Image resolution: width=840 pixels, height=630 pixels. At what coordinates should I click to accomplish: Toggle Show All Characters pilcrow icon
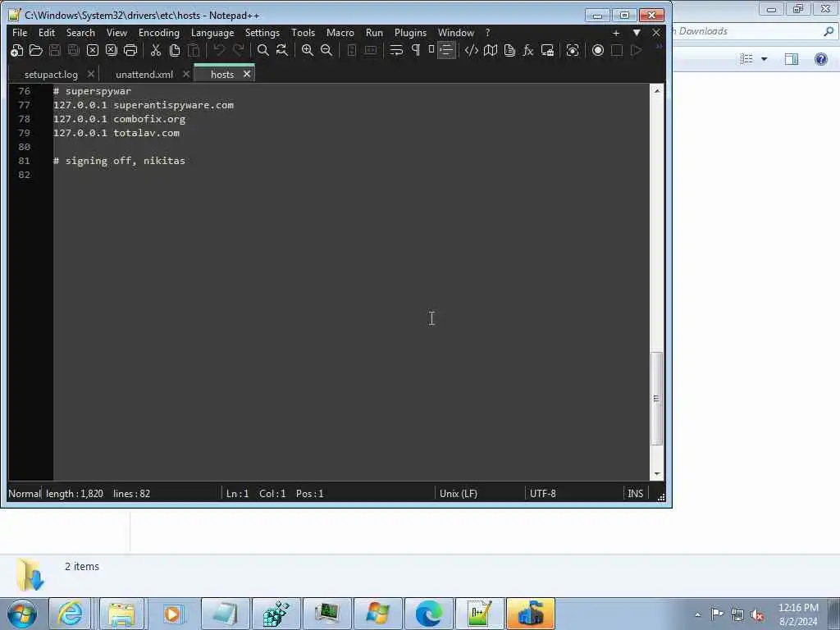(416, 50)
